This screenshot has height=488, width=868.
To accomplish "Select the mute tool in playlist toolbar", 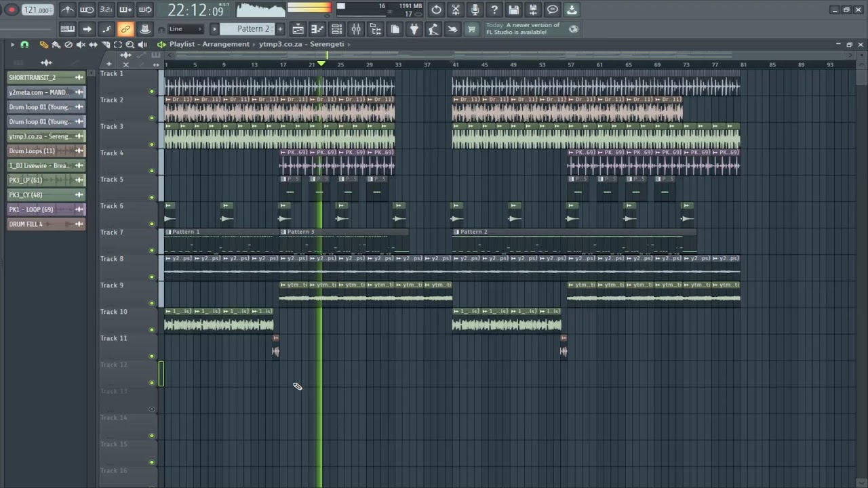I will pyautogui.click(x=81, y=44).
